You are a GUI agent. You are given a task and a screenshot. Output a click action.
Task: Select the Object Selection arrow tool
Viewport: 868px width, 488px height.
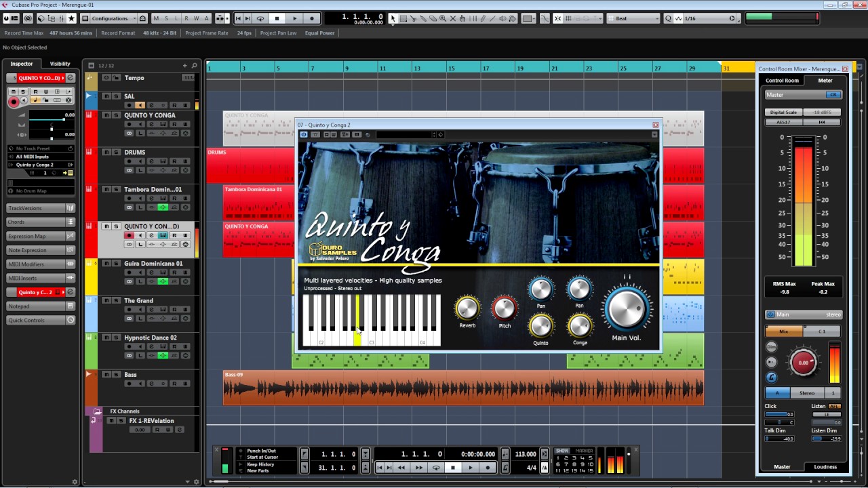tap(393, 18)
